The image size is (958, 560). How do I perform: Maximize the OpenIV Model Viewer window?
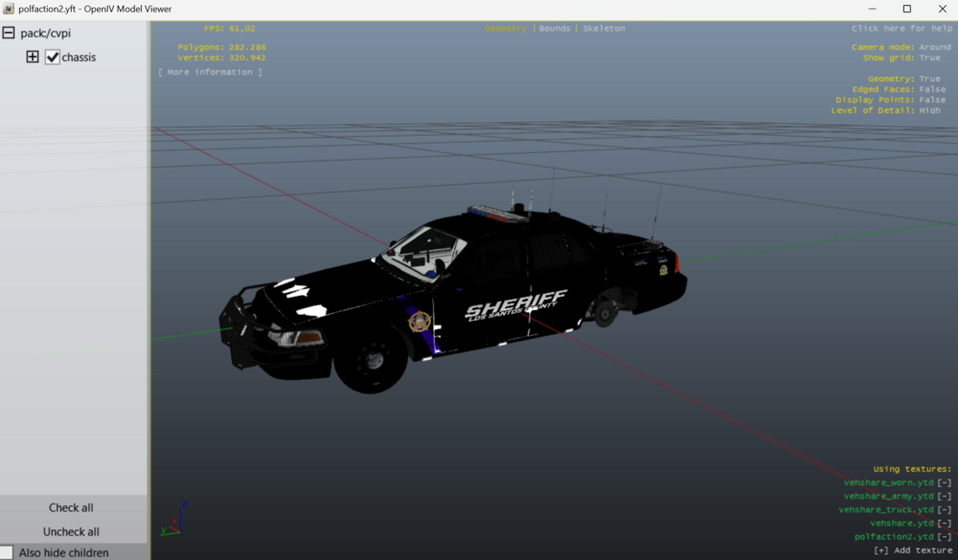906,9
